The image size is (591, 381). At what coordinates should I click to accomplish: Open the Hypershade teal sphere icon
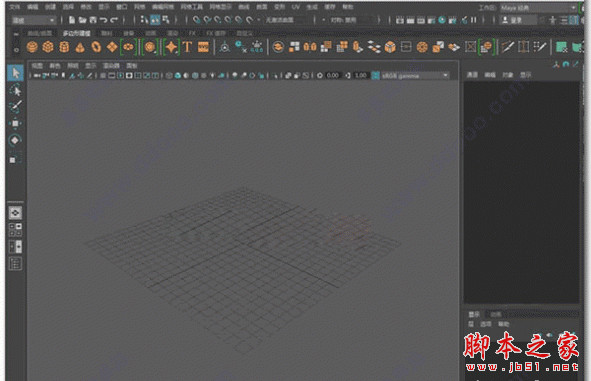(442, 20)
